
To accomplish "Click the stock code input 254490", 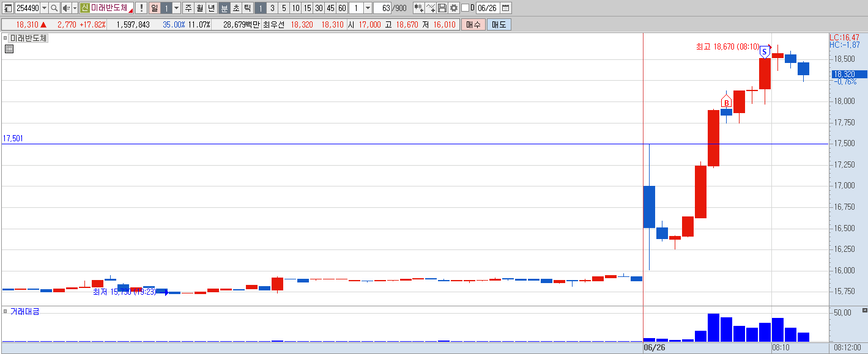I will tap(27, 8).
